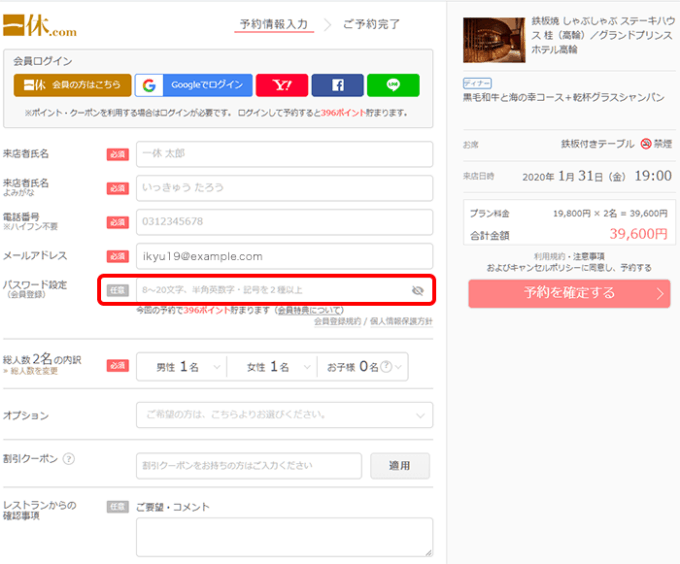Expand the オプション selection dropdown

[284, 415]
